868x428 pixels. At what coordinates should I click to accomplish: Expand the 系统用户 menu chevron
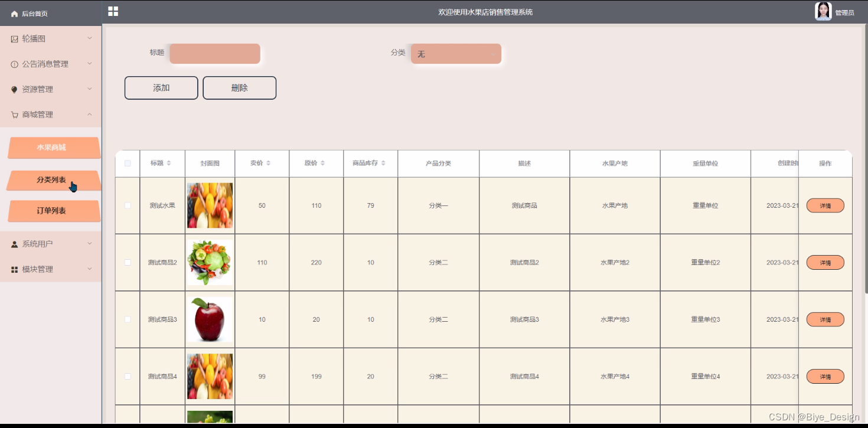click(90, 243)
